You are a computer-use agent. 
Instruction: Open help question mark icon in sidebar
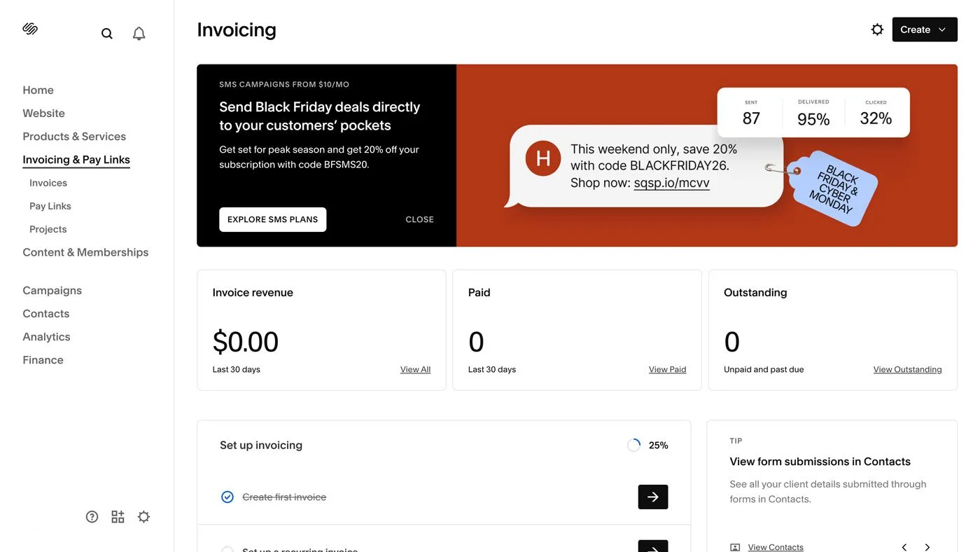coord(92,517)
